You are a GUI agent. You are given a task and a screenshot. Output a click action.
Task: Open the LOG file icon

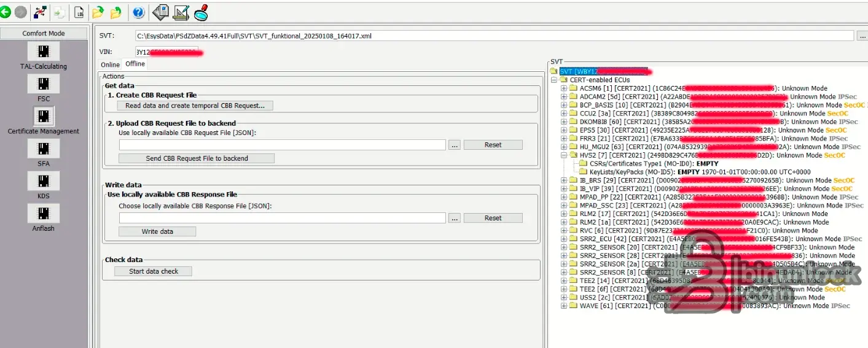[x=79, y=12]
